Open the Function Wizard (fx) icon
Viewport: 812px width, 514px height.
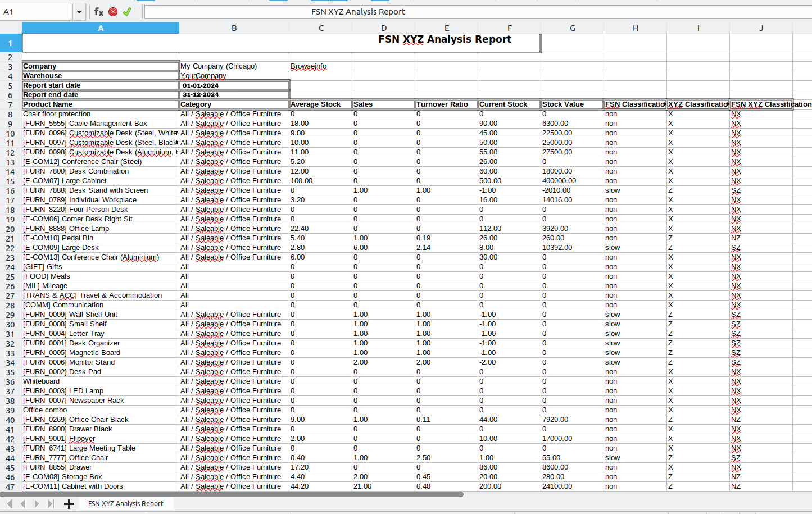(x=99, y=12)
